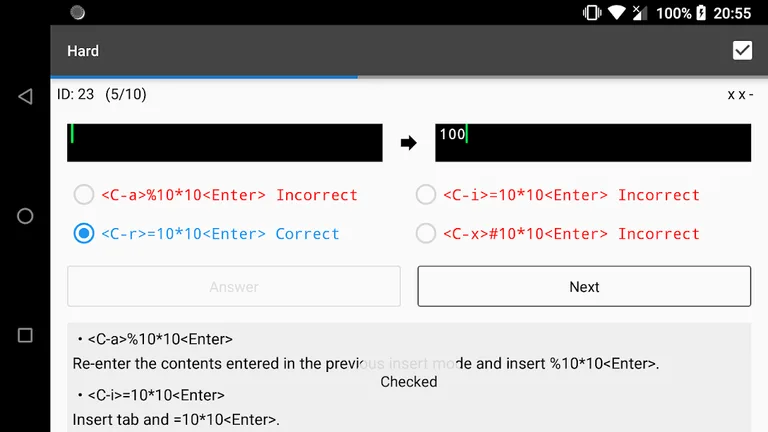Tap the ID: 23 label
Image resolution: width=768 pixels, height=432 pixels.
pos(75,94)
